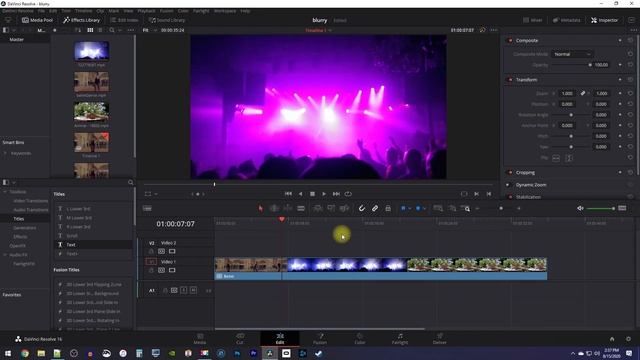The height and width of the screenshot is (360, 640).
Task: Toggle Loop playback button
Action: (x=348, y=194)
